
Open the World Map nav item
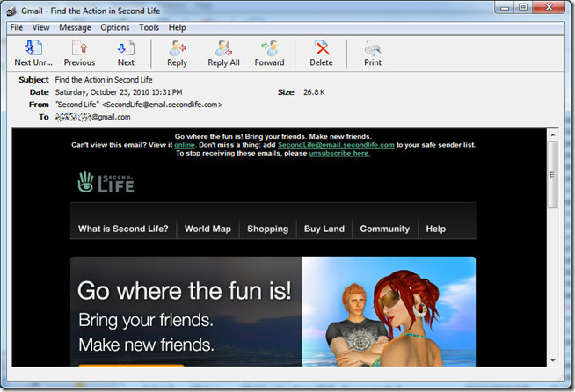pos(207,229)
